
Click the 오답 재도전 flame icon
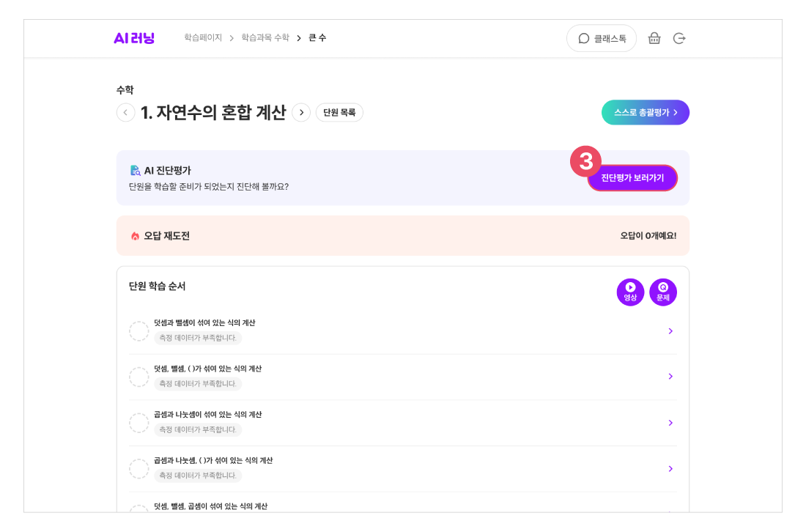(136, 236)
